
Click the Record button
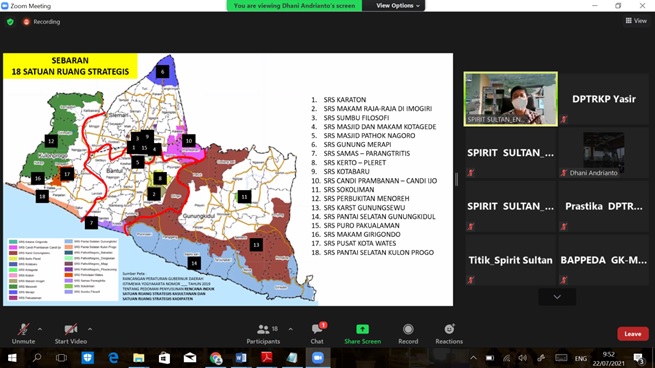(408, 334)
